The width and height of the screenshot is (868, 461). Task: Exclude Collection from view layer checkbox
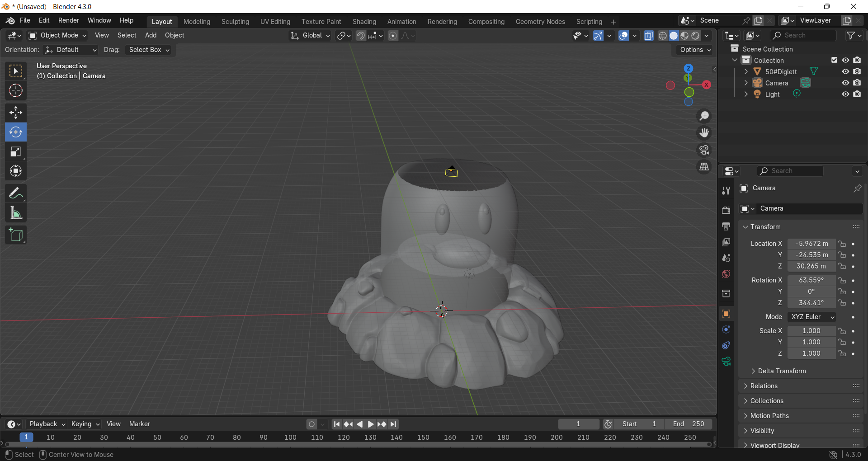(834, 60)
